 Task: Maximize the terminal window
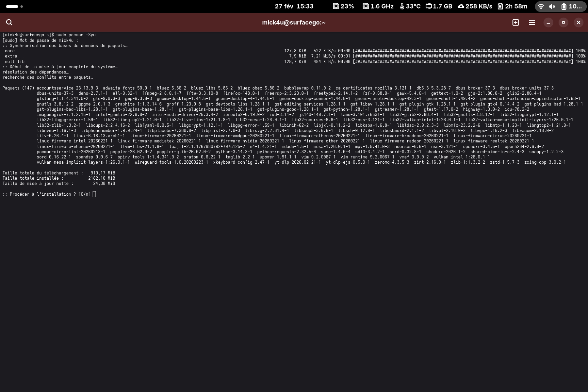pos(563,22)
